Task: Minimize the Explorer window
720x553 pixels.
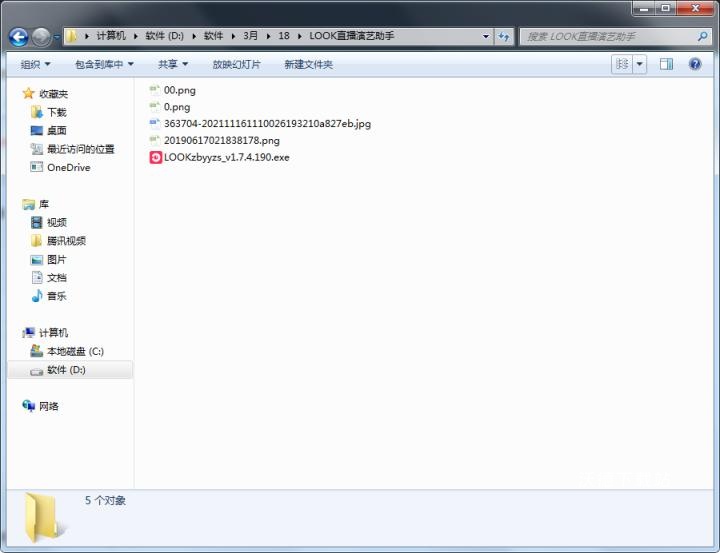Action: coord(643,8)
